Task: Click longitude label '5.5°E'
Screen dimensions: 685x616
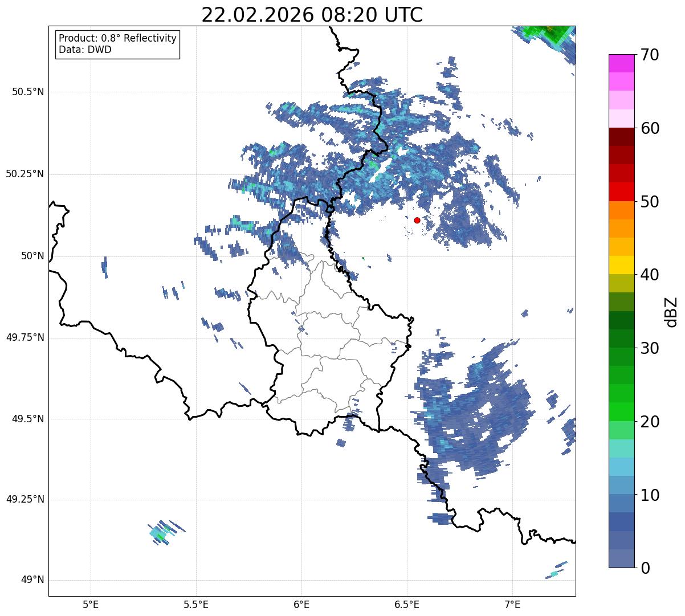Action: 196,604
